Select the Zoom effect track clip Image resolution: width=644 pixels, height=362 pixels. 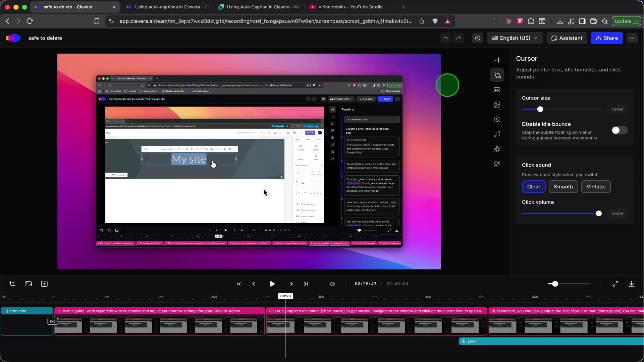pos(551,341)
